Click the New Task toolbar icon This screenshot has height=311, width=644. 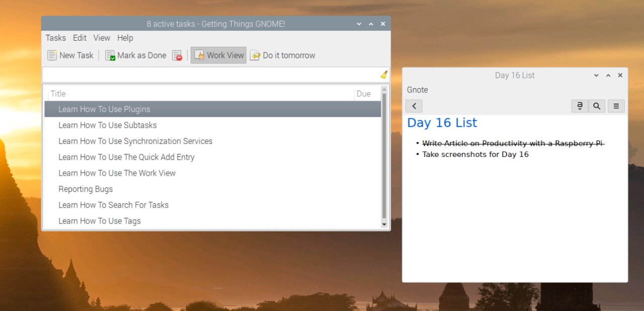[x=52, y=55]
